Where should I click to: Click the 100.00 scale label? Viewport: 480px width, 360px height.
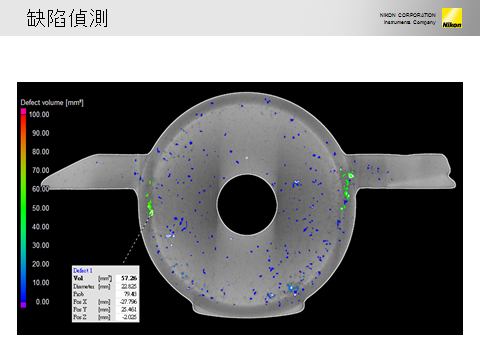(39, 114)
